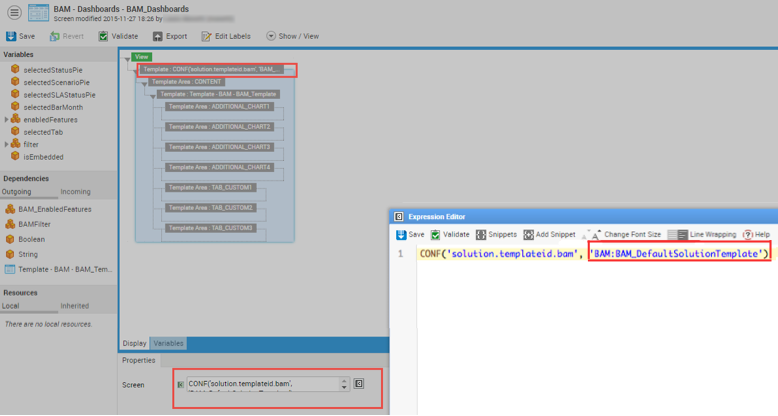Export the screen using Export button
The width and height of the screenshot is (778, 416).
pos(169,36)
